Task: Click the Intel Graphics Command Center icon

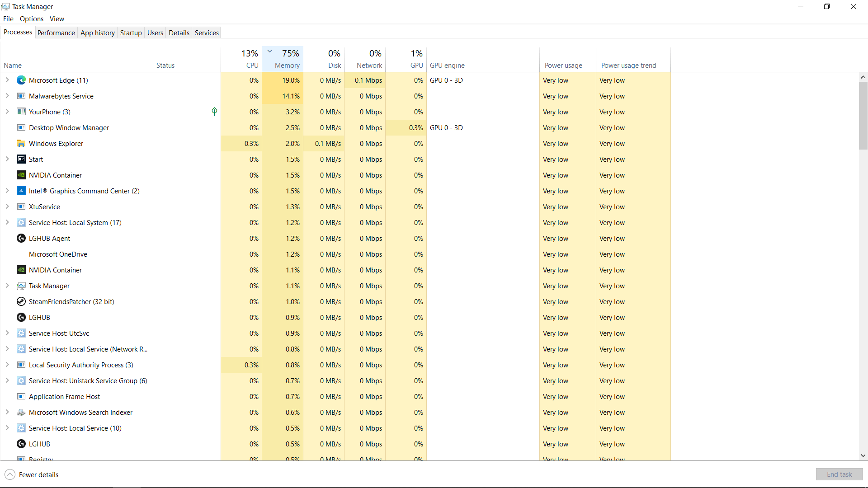Action: point(21,191)
